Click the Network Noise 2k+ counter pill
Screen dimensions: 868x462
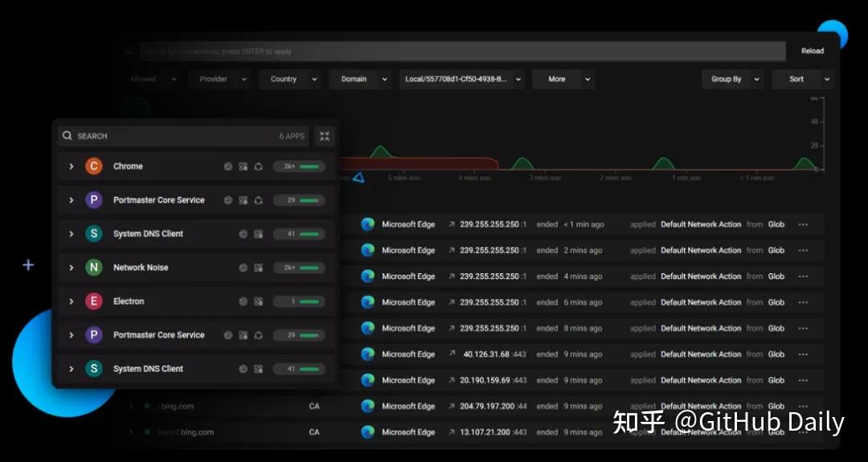point(299,268)
